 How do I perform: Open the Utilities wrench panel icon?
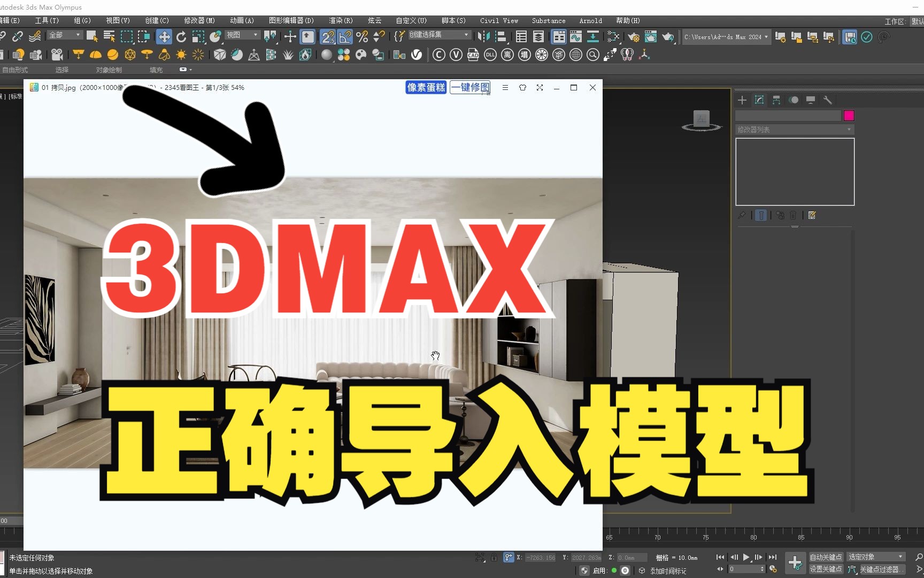click(x=828, y=100)
